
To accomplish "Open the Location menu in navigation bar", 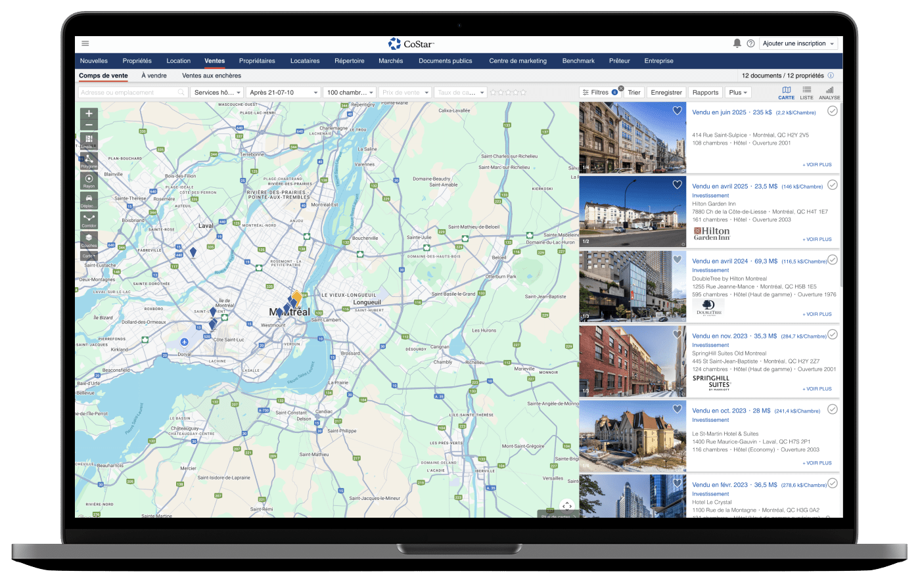I will (x=178, y=61).
